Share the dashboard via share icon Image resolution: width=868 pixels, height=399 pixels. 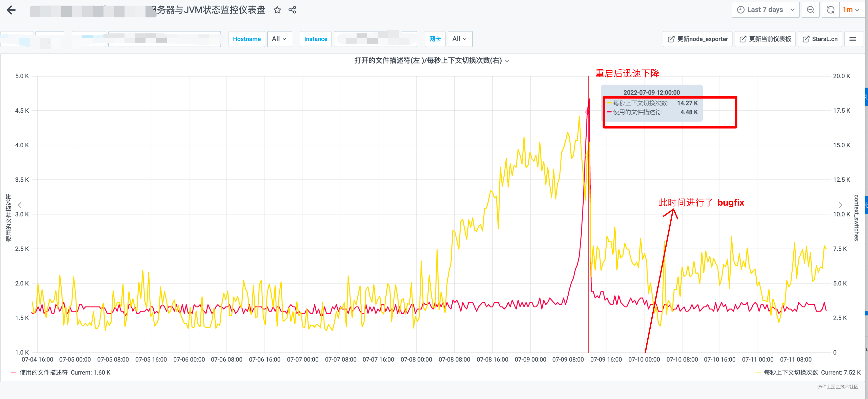292,10
